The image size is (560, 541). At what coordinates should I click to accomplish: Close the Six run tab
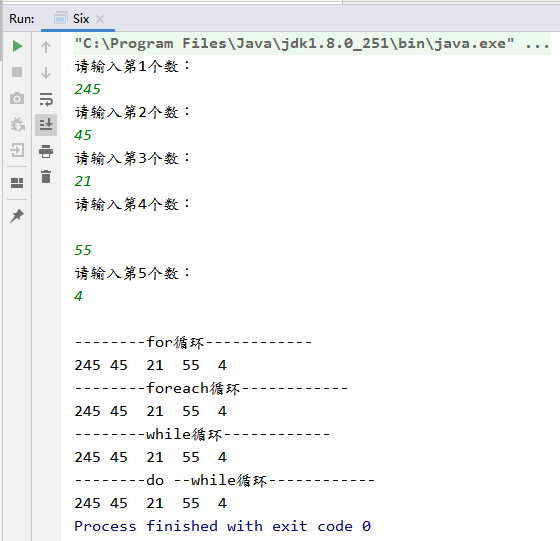click(100, 19)
